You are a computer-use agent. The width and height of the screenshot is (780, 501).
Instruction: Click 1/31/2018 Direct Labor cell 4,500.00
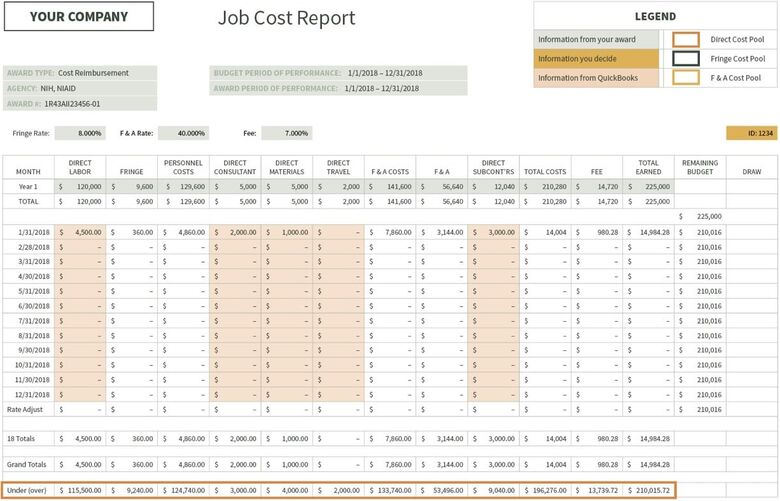coord(80,232)
